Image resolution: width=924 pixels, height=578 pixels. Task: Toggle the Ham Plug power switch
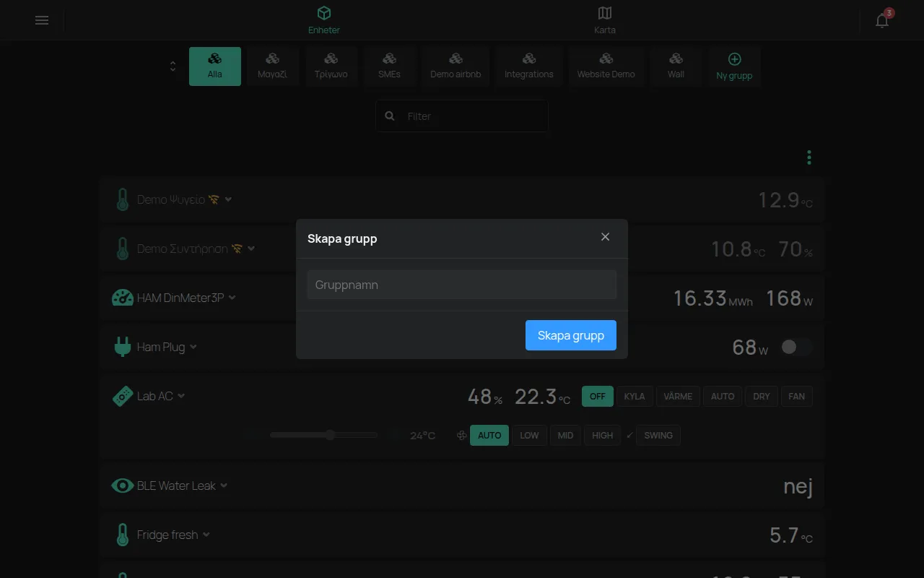pyautogui.click(x=796, y=347)
